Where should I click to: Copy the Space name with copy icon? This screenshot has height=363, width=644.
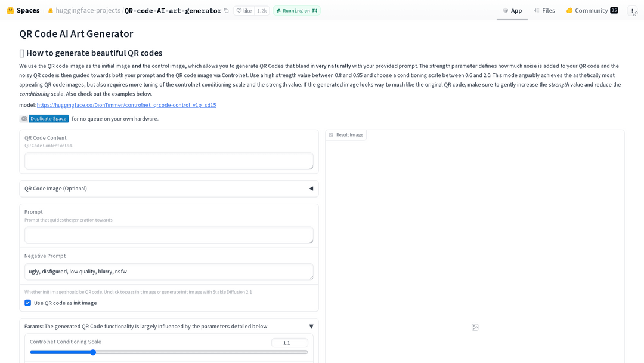226,11
